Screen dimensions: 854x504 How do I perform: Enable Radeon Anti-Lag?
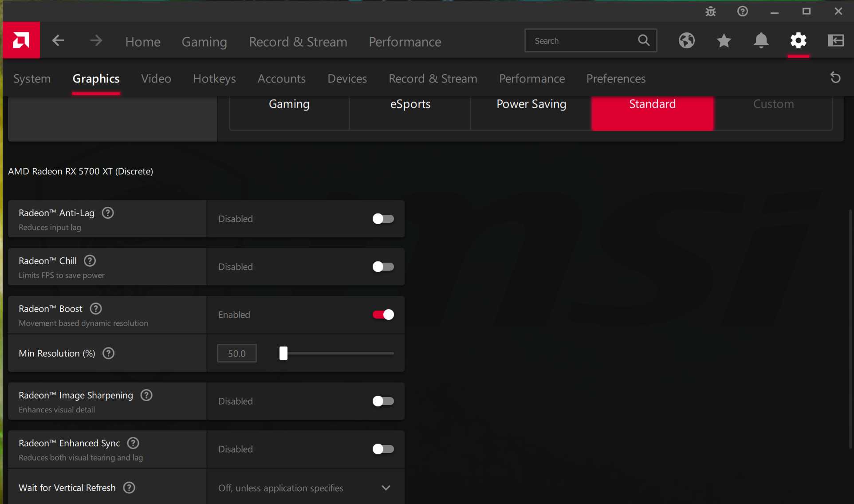click(382, 219)
